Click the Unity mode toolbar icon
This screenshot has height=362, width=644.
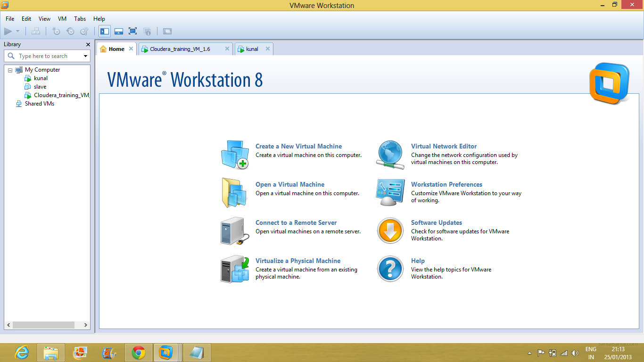147,32
